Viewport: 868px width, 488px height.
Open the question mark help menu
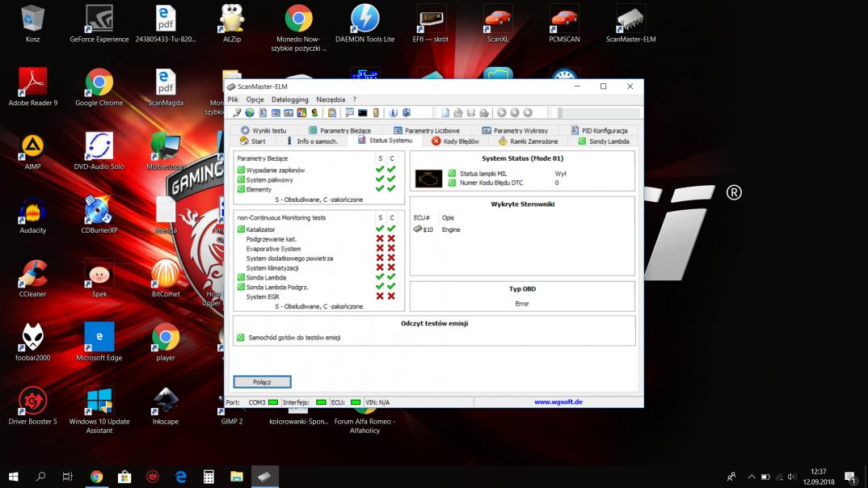(x=355, y=99)
